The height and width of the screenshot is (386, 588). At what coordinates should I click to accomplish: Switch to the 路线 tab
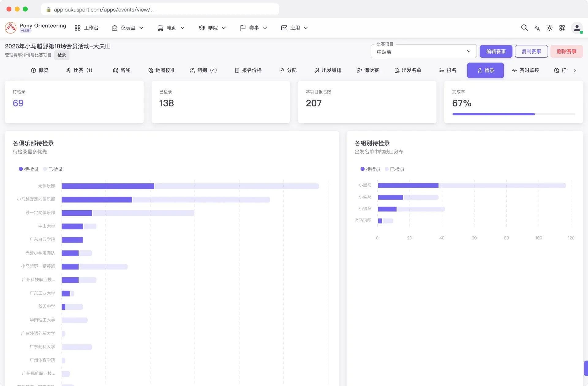pyautogui.click(x=122, y=71)
